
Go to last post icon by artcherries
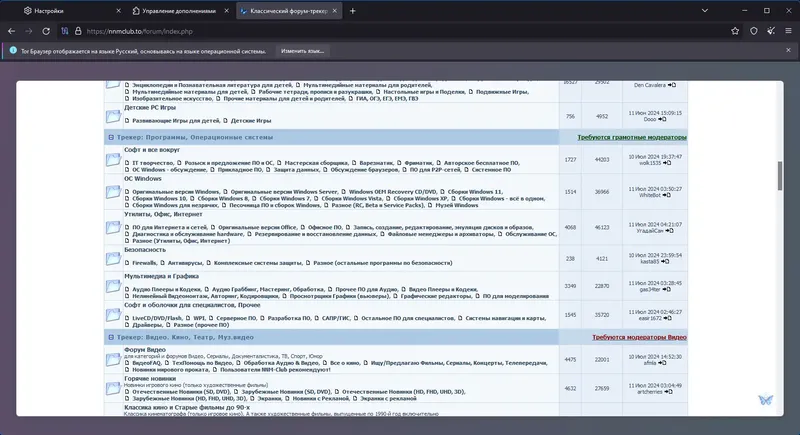tap(668, 392)
